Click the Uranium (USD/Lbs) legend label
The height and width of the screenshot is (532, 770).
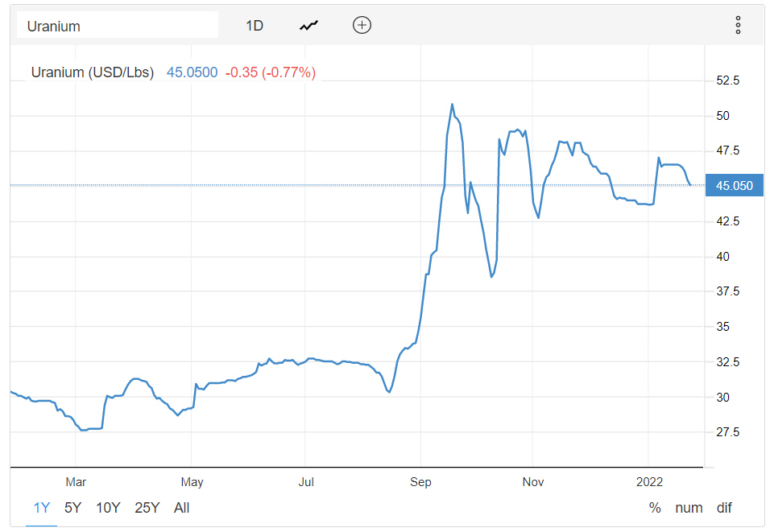pos(92,72)
